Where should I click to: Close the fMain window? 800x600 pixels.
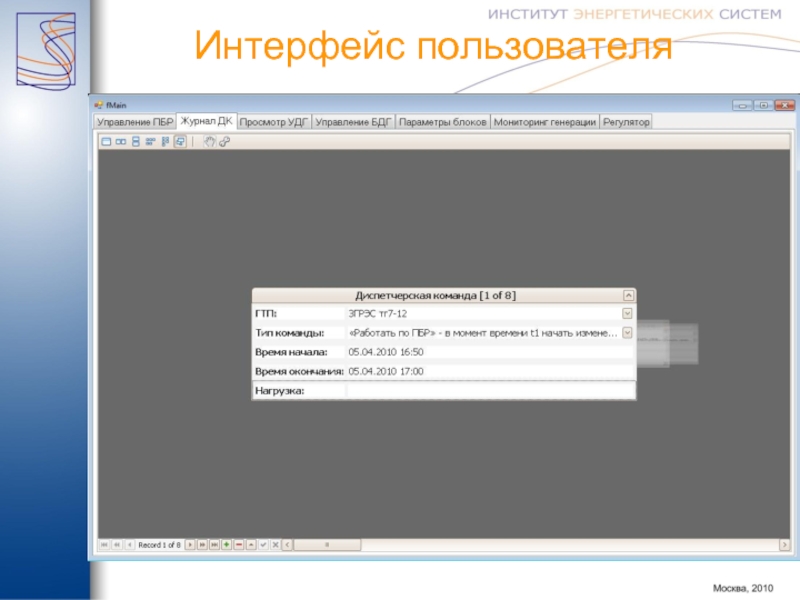point(785,105)
